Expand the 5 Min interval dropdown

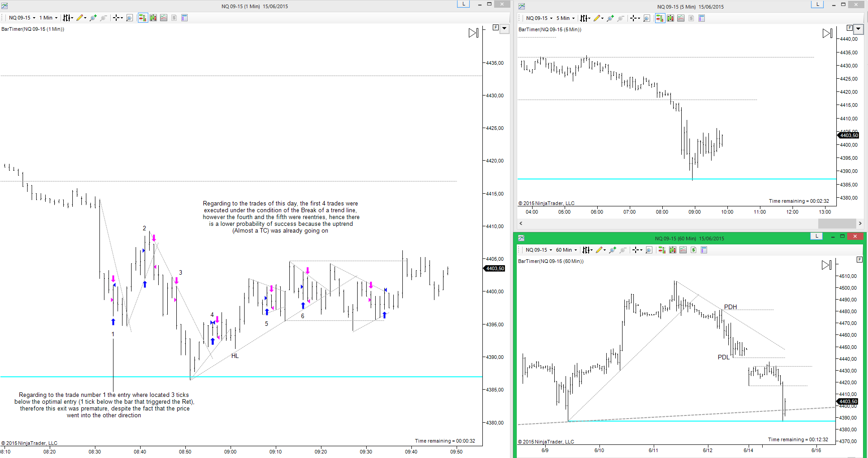pos(566,18)
